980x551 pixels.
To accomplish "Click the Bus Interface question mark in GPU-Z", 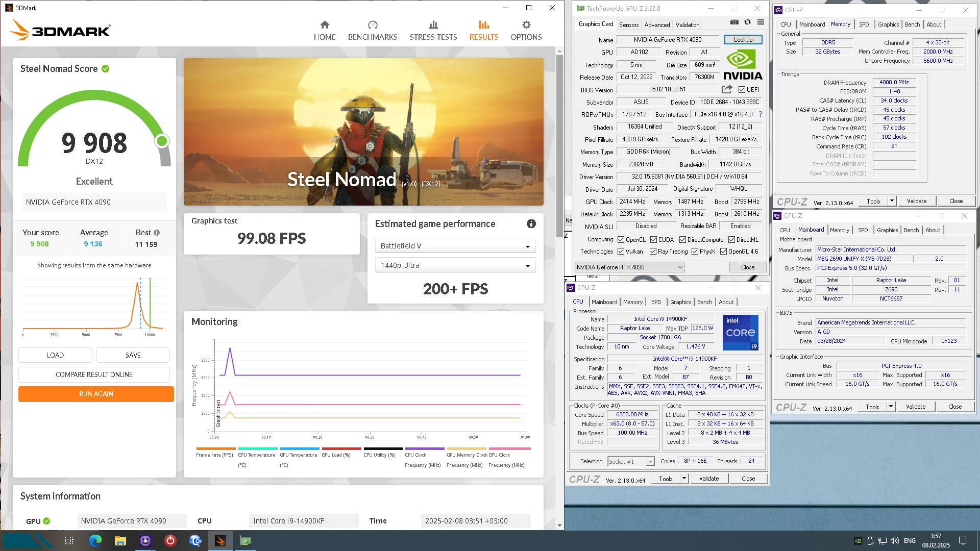I will click(x=761, y=114).
